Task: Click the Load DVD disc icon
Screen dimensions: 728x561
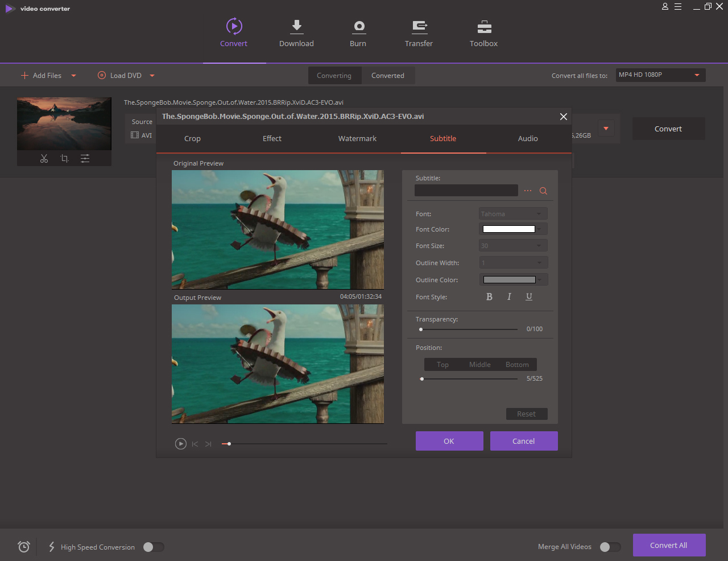Action: click(x=102, y=75)
